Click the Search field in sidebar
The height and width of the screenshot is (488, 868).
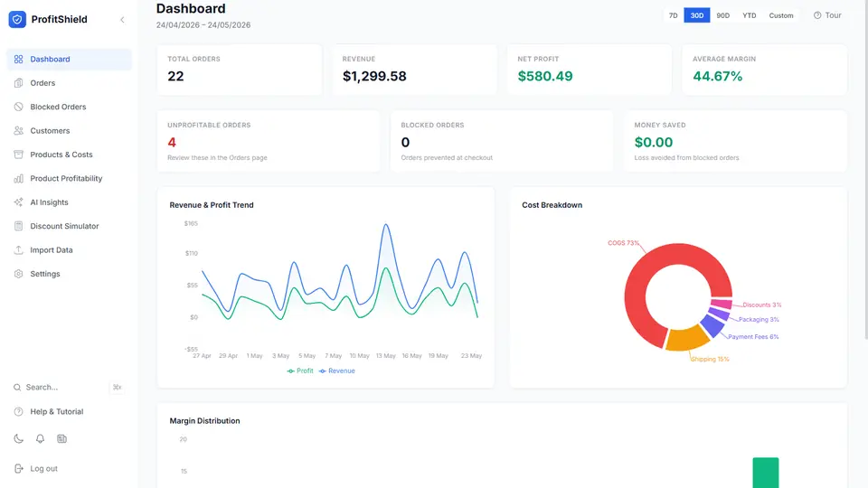pyautogui.click(x=70, y=388)
